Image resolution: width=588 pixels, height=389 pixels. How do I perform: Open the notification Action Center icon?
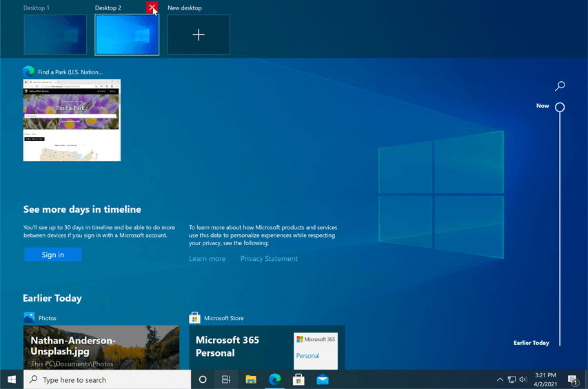[x=572, y=379]
